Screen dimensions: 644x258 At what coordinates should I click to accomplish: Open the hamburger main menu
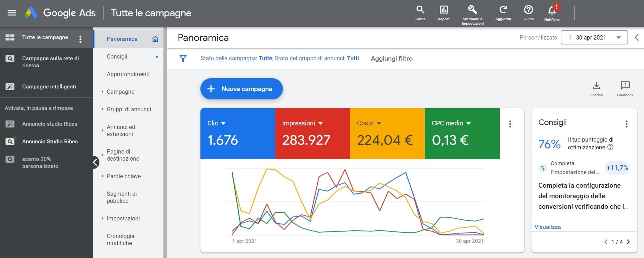(x=12, y=13)
